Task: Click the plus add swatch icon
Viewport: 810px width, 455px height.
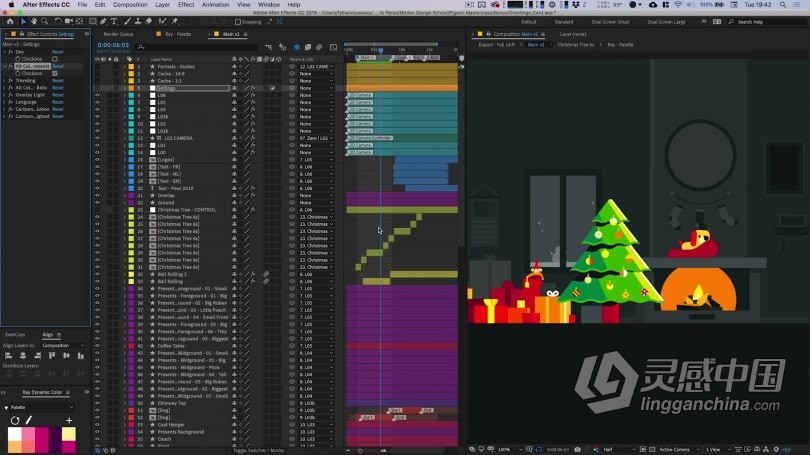Action: tap(69, 420)
